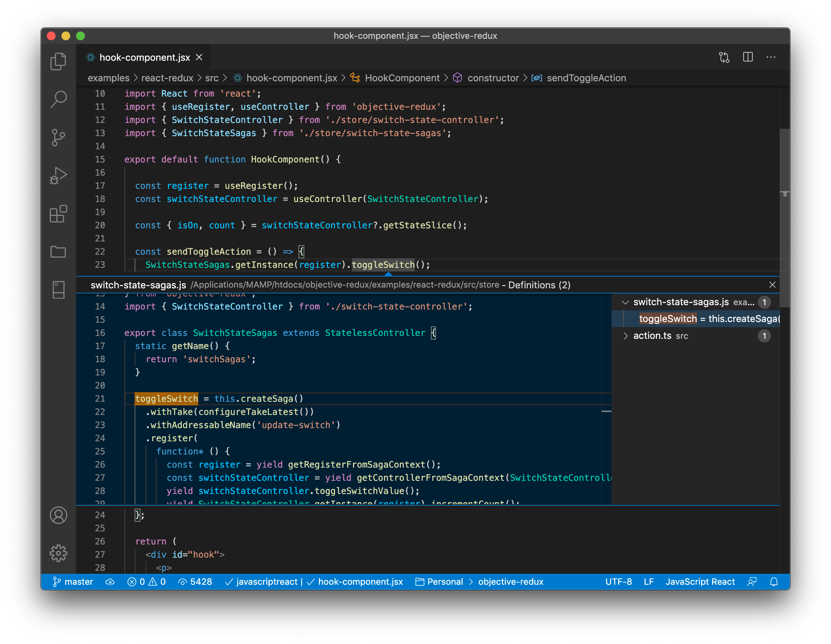Viewport: 831px width, 644px height.
Task: Close the peek Definitions panel
Action: click(x=772, y=285)
